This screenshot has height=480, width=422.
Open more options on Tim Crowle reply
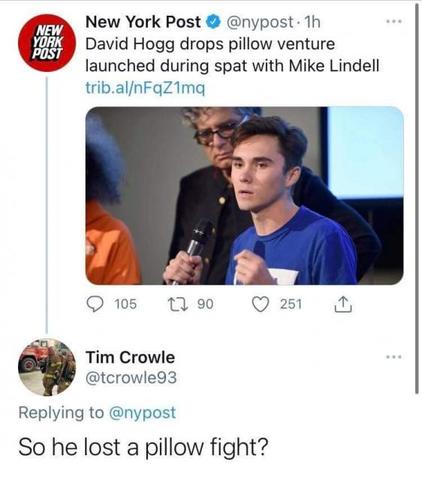click(394, 357)
